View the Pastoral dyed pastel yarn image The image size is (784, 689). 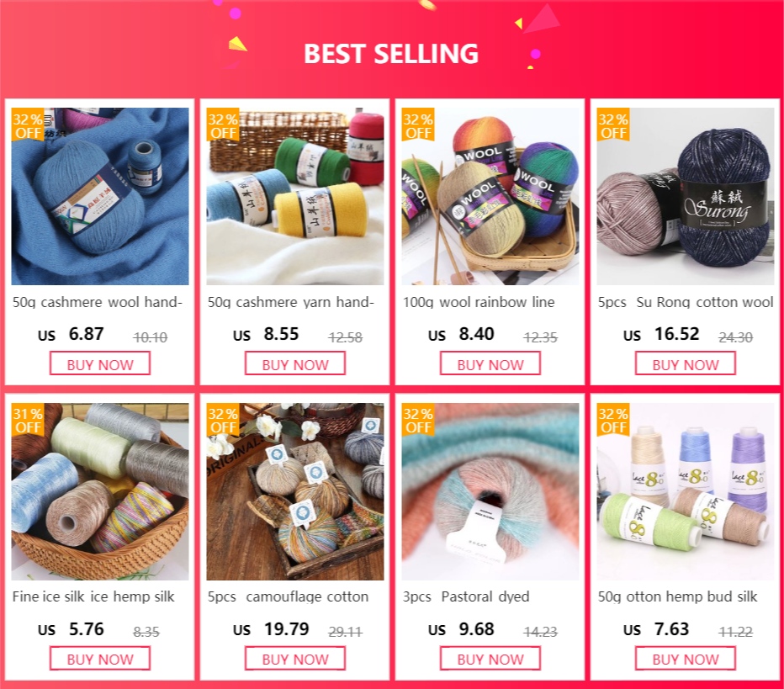click(490, 491)
